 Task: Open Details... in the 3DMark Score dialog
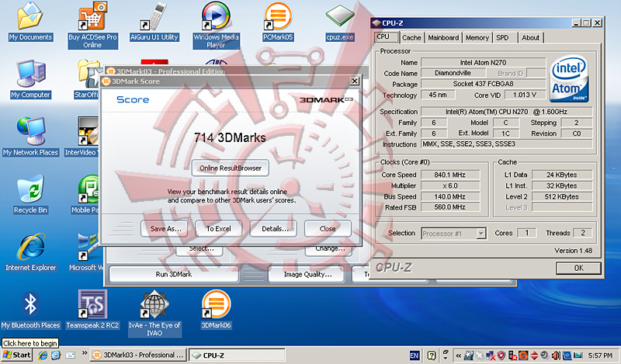click(x=274, y=229)
